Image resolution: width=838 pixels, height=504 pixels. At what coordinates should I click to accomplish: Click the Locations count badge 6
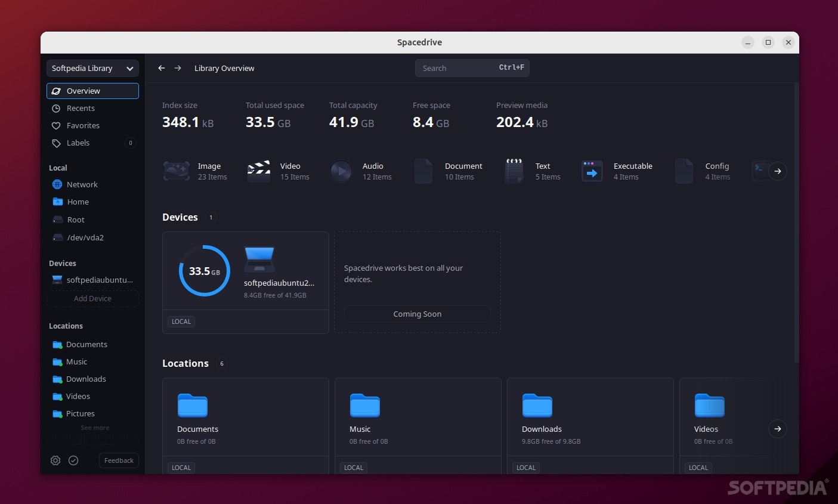pyautogui.click(x=222, y=363)
